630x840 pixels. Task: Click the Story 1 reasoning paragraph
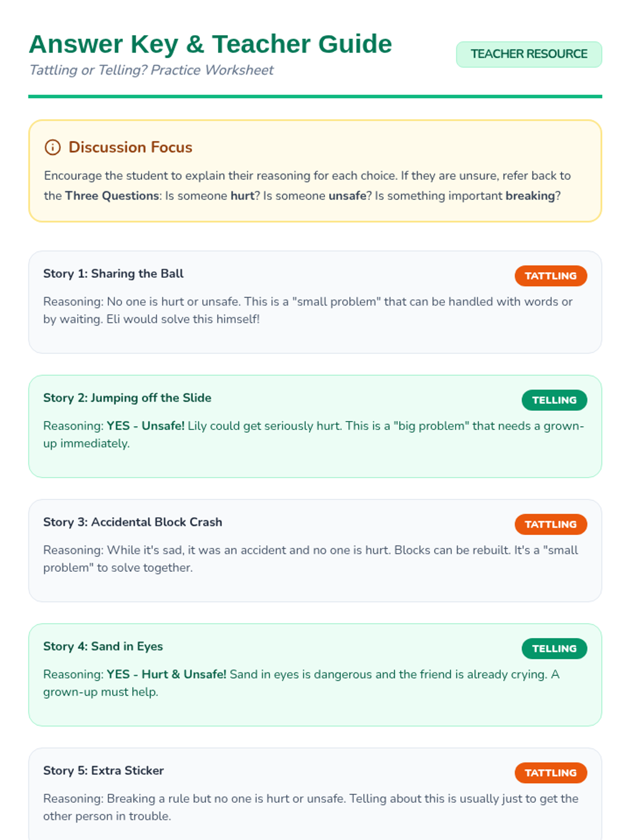pos(308,310)
